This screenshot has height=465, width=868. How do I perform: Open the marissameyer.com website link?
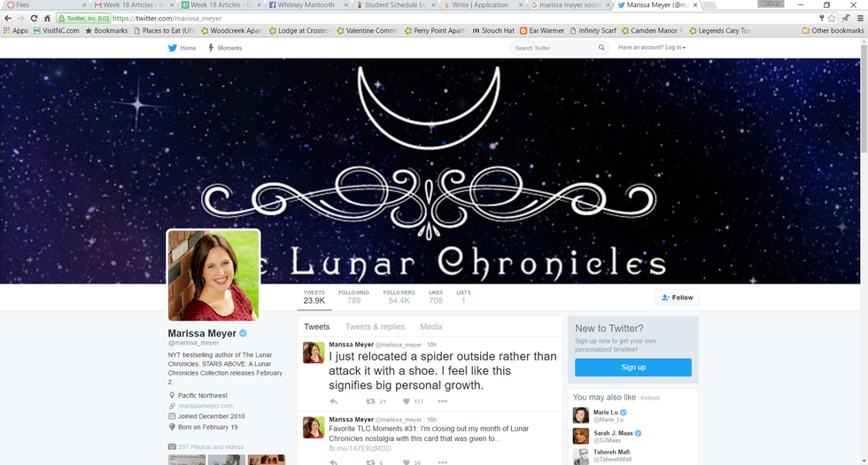205,406
